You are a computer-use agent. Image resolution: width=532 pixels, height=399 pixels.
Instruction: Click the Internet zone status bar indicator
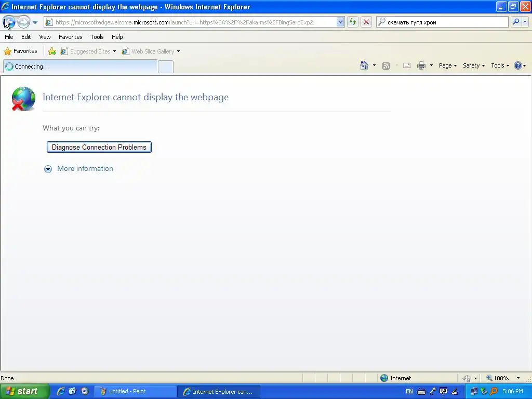395,378
